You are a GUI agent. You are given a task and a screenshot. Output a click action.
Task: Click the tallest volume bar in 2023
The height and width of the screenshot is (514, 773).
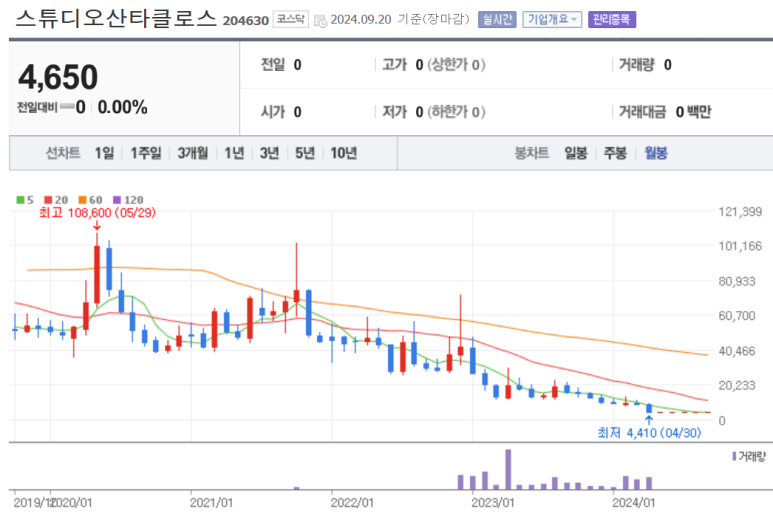[508, 469]
